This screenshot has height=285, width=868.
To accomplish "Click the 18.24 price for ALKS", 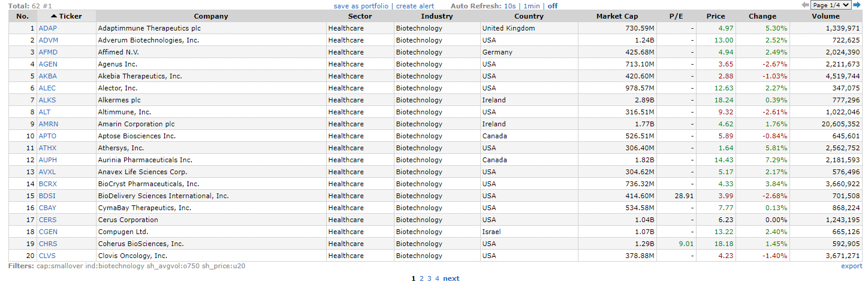I will coord(724,100).
